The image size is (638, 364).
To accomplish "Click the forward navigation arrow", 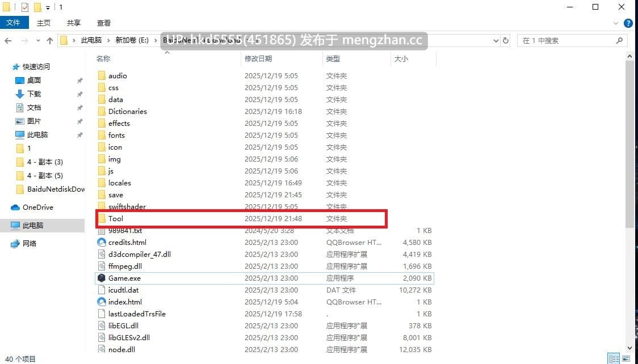I will pyautogui.click(x=24, y=41).
